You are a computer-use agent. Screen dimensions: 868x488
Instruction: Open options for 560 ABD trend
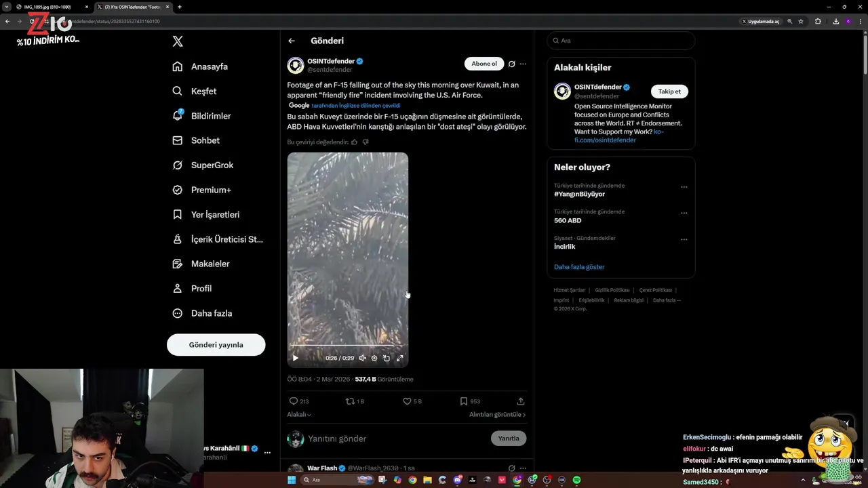click(684, 213)
